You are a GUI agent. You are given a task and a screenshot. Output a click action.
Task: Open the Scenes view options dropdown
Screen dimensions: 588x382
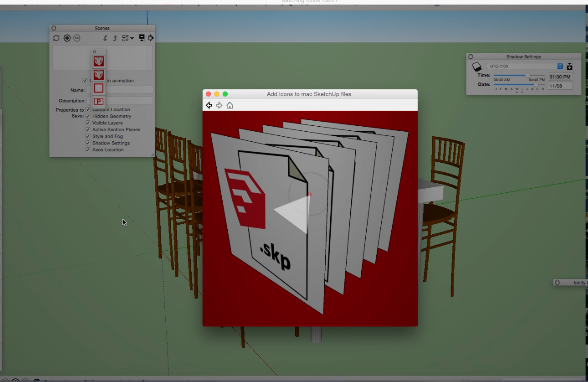(x=128, y=38)
